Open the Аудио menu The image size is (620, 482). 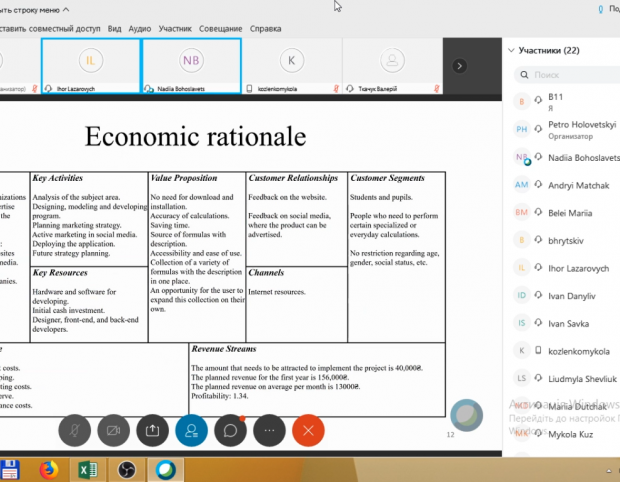click(x=140, y=29)
